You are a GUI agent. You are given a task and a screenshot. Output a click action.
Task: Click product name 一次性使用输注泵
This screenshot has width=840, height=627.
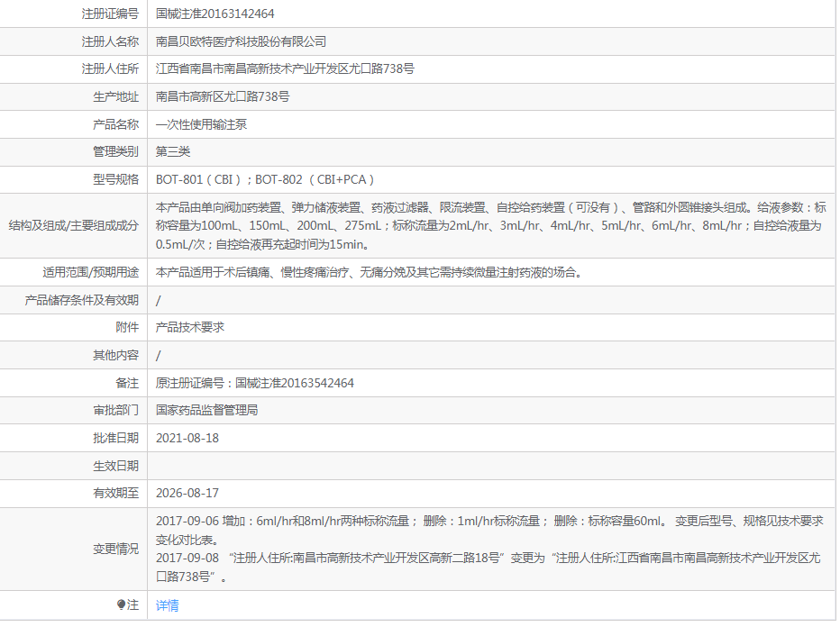201,124
